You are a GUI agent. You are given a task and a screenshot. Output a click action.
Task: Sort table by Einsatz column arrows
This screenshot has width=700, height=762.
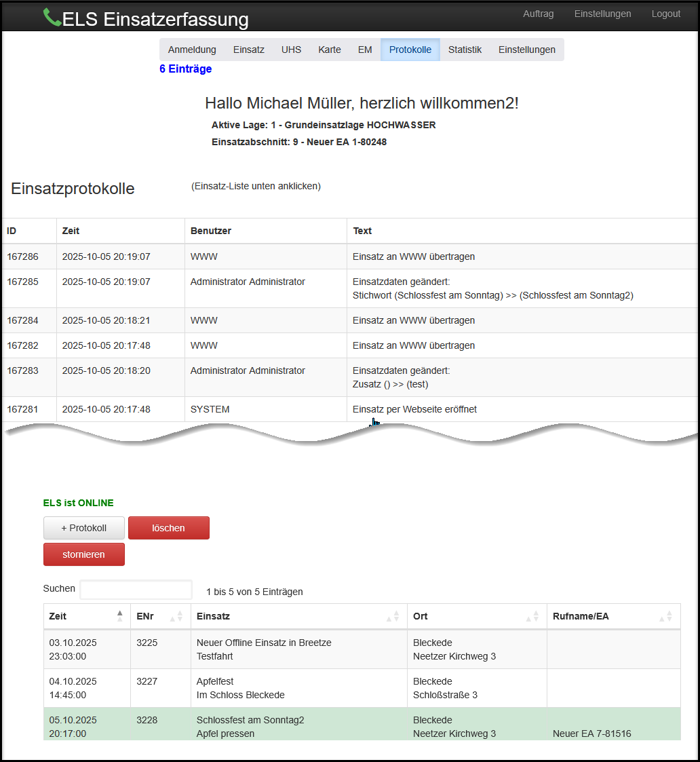(x=393, y=616)
